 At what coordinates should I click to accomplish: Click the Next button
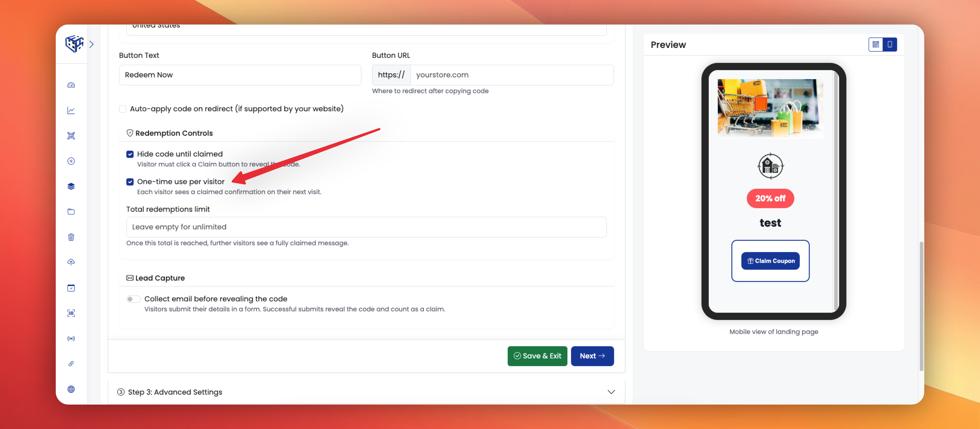[x=592, y=356]
